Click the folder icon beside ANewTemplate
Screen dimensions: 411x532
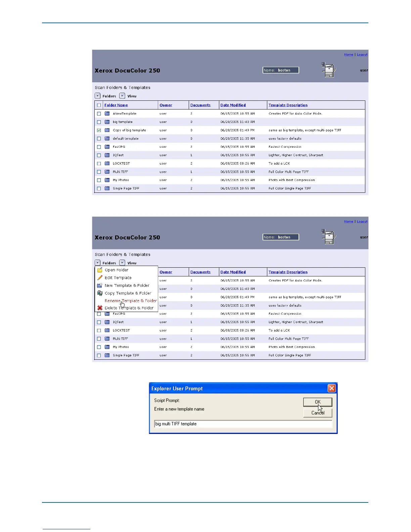[x=107, y=114]
